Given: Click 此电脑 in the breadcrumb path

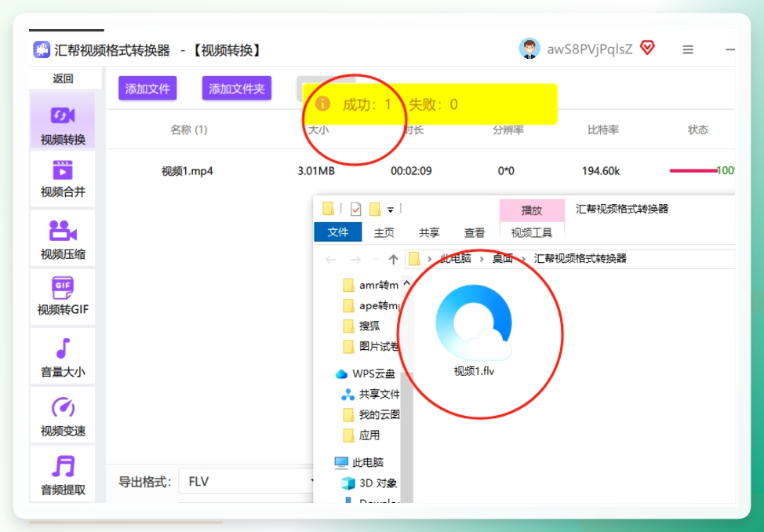Looking at the screenshot, I should 456,258.
